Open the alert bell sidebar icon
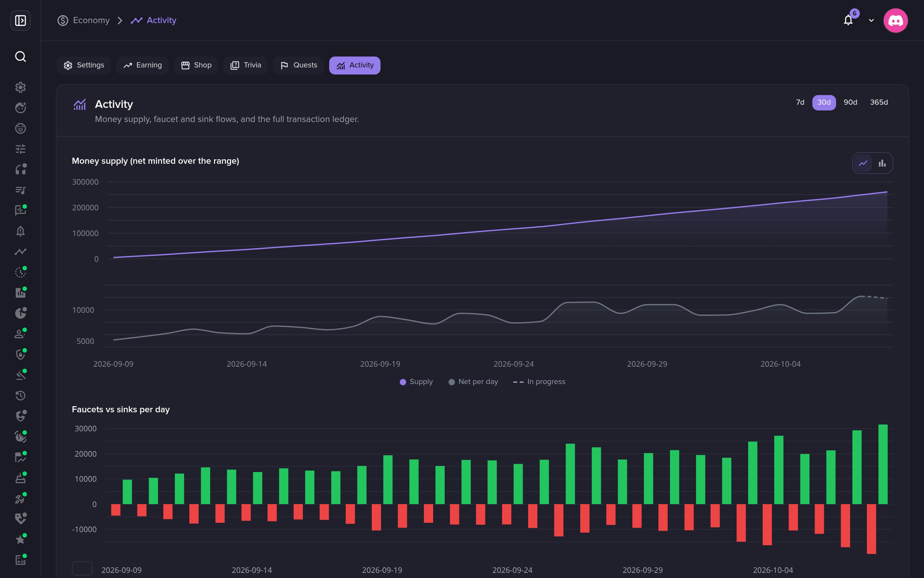The height and width of the screenshot is (578, 924). 20,231
